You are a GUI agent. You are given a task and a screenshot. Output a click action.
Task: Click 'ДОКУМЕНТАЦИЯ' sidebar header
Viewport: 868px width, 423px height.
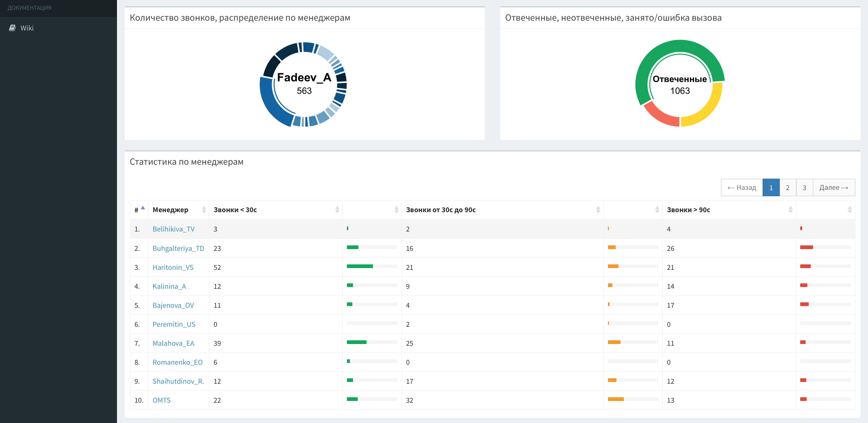[x=29, y=8]
